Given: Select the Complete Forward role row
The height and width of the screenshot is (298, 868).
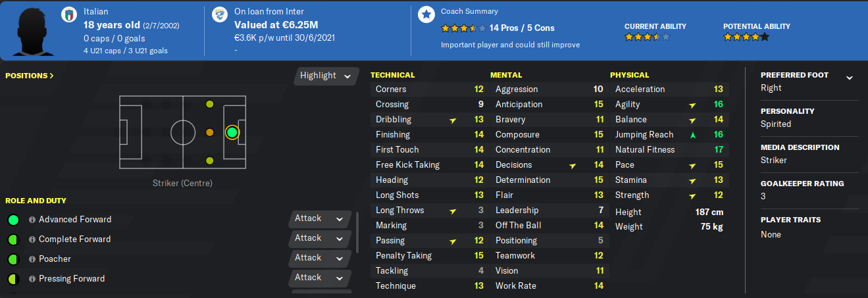Looking at the screenshot, I should [x=74, y=239].
